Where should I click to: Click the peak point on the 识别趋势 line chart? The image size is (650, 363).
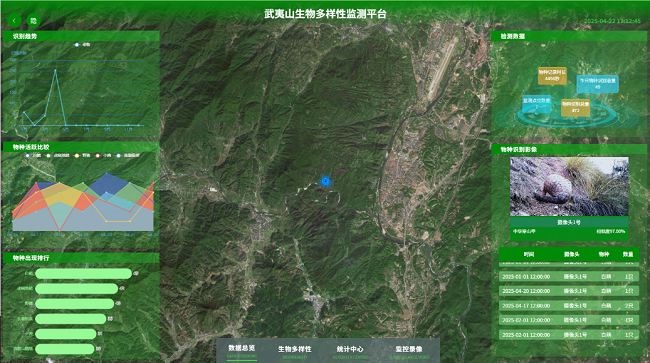(x=55, y=70)
